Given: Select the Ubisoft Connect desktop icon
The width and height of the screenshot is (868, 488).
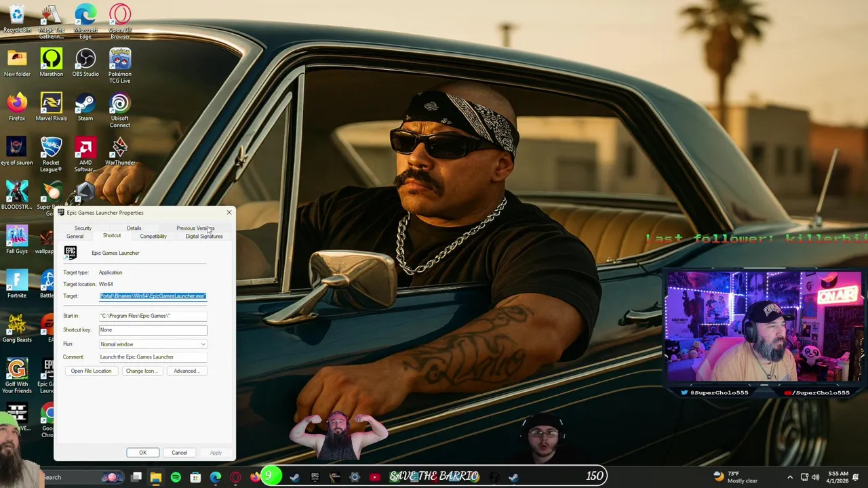Looking at the screenshot, I should (120, 110).
